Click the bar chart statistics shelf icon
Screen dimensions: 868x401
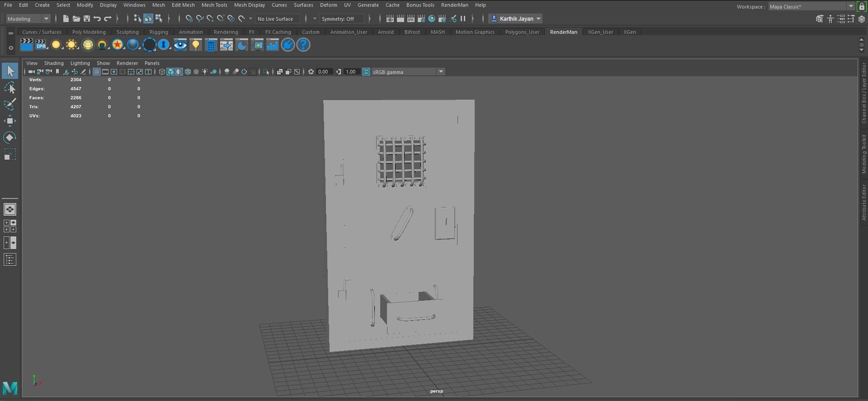click(x=272, y=45)
